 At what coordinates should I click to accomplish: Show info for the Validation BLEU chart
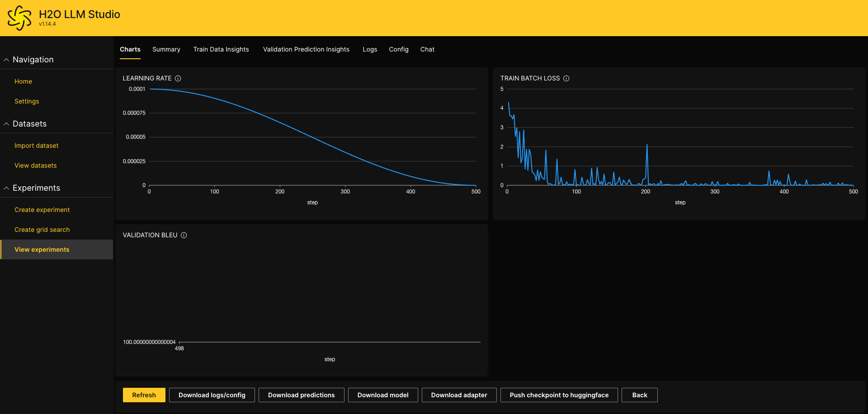pos(184,235)
